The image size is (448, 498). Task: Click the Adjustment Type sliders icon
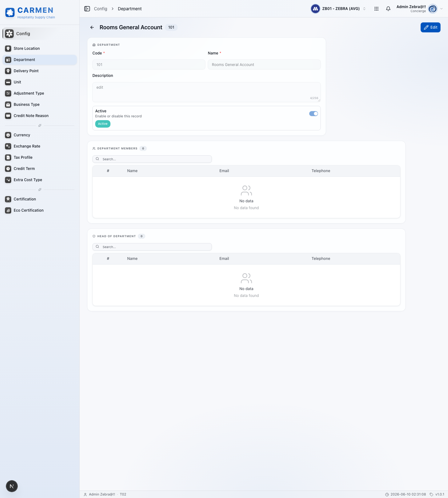point(8,93)
